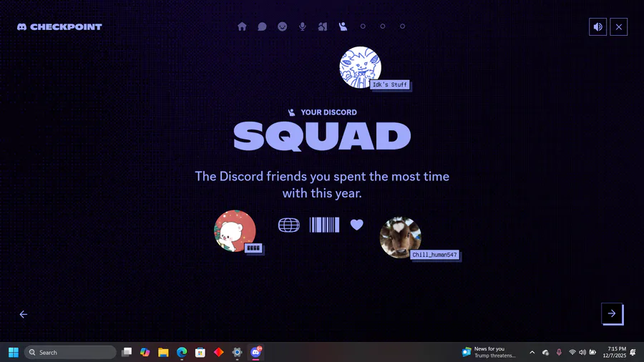Open the notification bell in the taskbar
This screenshot has width=644, height=362.
coord(633,352)
